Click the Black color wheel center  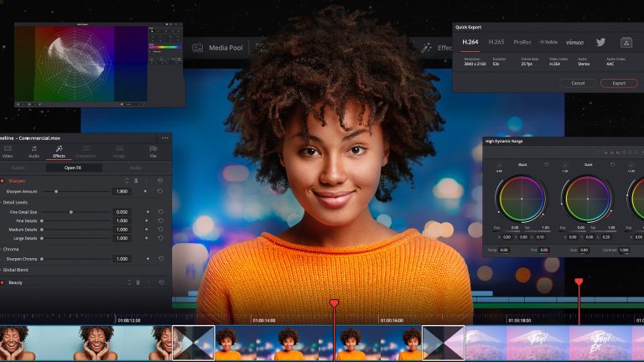click(x=522, y=199)
